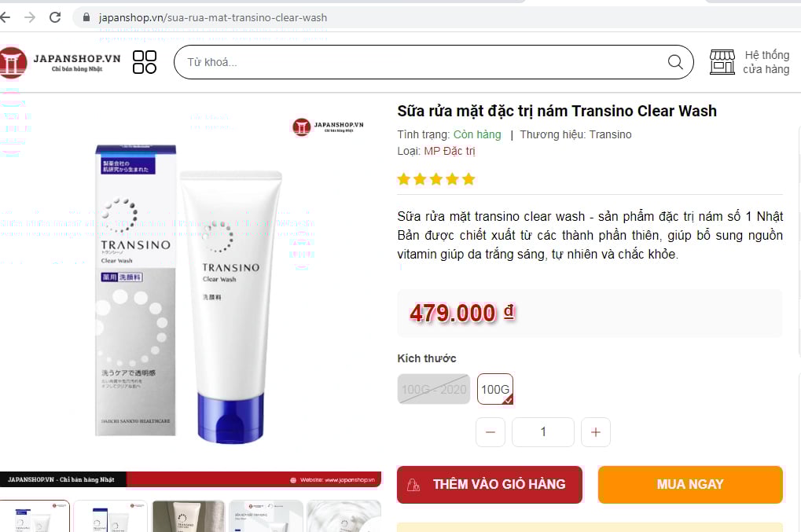Click the quantity number field
The image size is (801, 532).
543,432
